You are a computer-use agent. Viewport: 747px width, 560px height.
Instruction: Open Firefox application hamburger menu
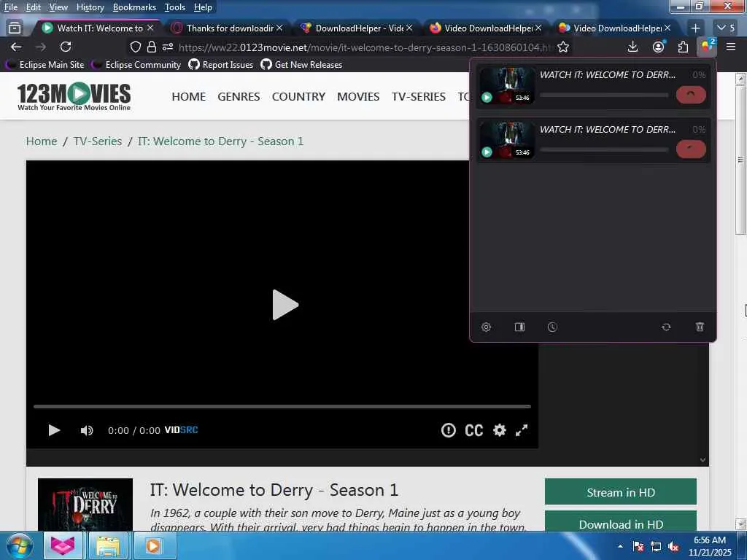click(731, 47)
